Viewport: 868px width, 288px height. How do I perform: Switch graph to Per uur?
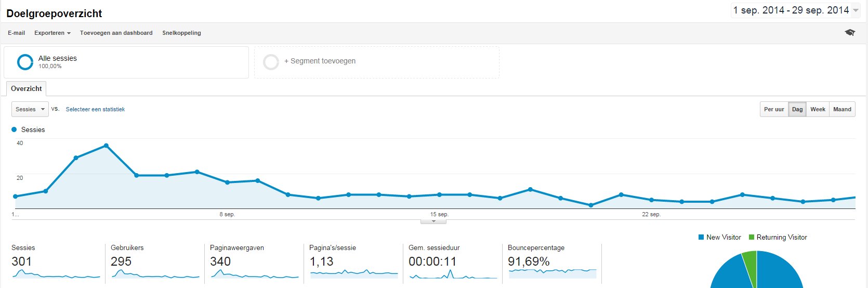coord(774,109)
